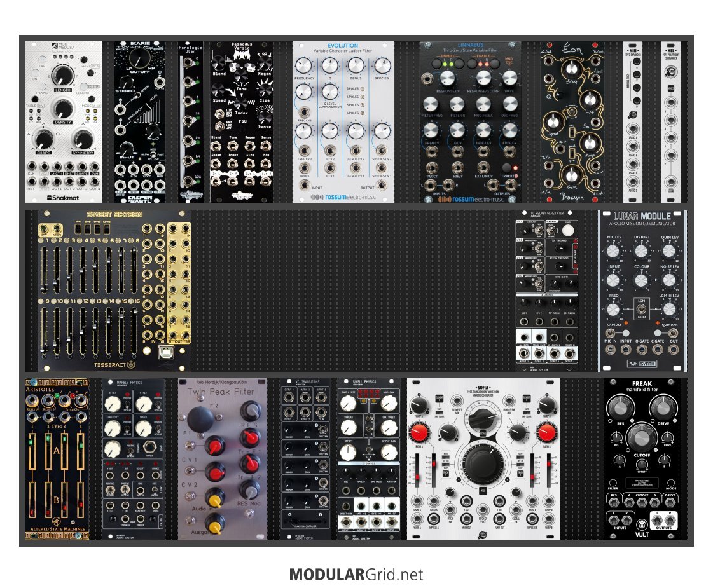Push the MENU button on Mod Medusa

pos(83,86)
